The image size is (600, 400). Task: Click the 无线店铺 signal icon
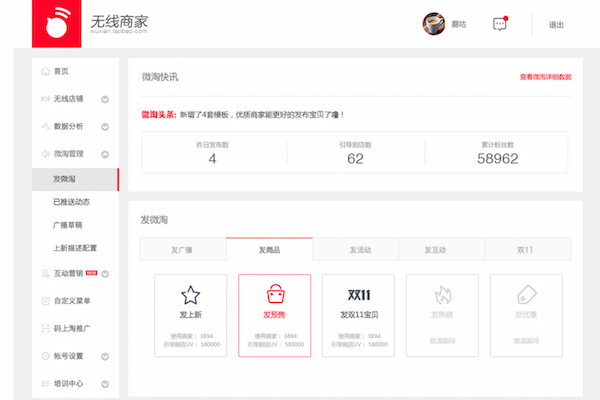[x=46, y=99]
